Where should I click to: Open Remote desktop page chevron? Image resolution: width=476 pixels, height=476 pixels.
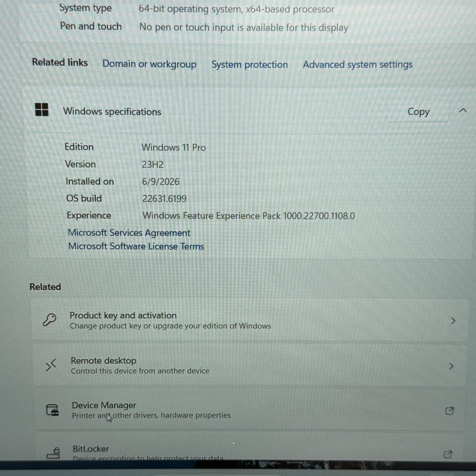coord(451,366)
